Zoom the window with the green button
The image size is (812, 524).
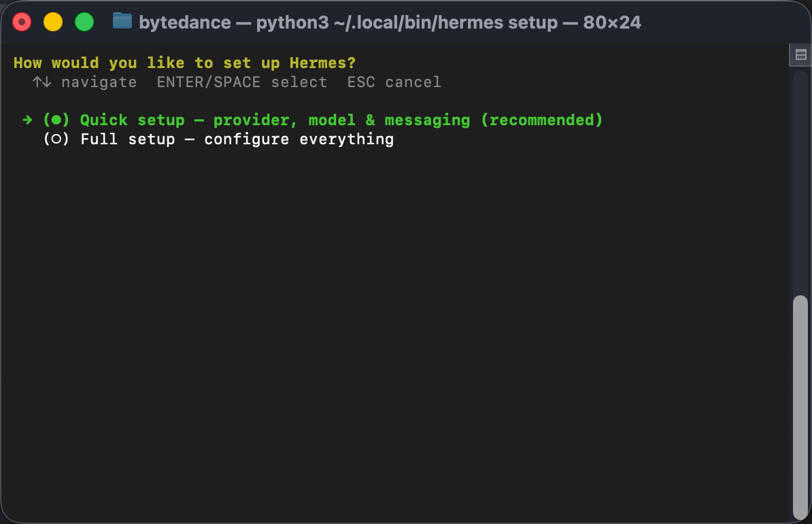[x=84, y=22]
